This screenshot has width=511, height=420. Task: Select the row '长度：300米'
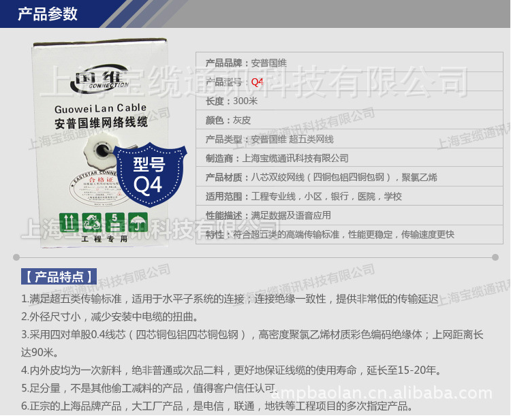350,101
